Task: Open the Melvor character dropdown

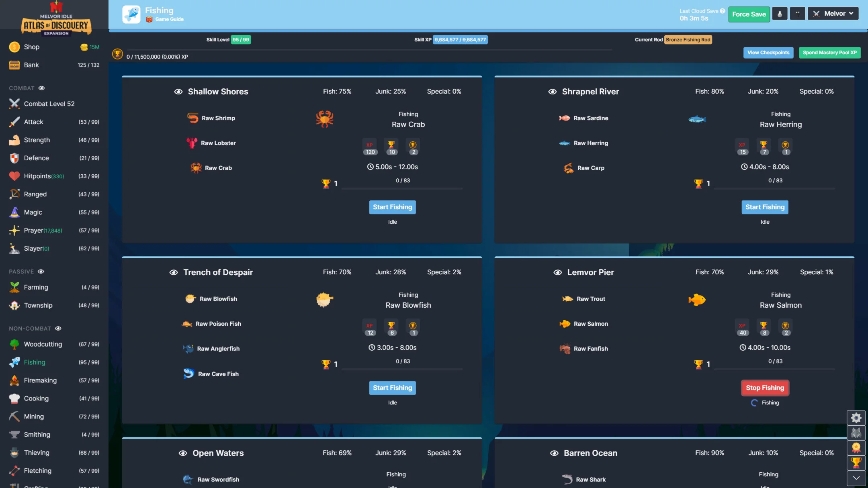Action: 833,14
